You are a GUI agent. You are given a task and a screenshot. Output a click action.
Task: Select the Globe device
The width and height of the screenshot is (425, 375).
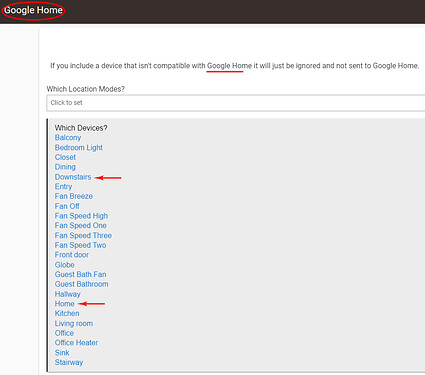coord(64,265)
